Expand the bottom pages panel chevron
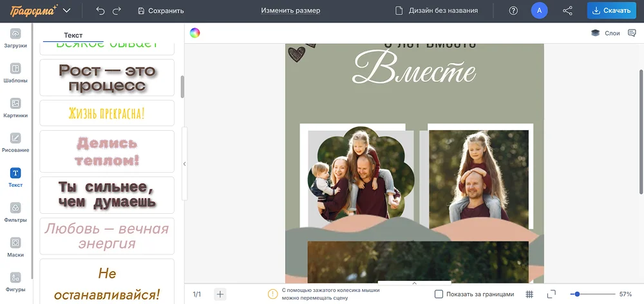The image size is (644, 304). [x=414, y=283]
